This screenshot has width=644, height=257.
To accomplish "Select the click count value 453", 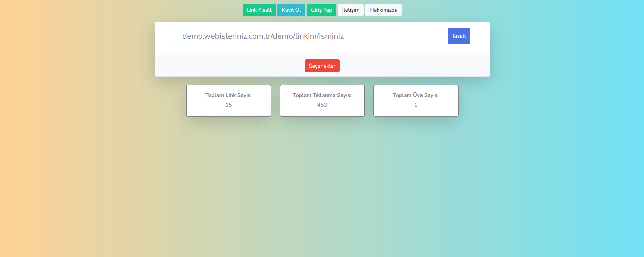I will (322, 105).
